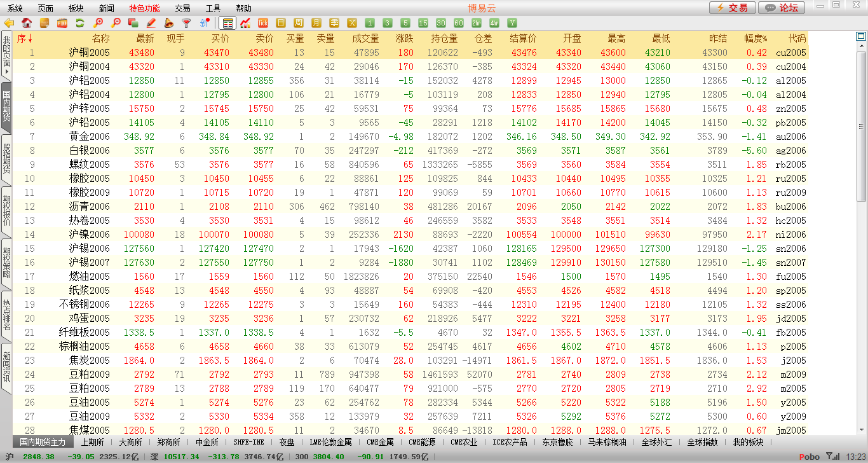Sort by the 涨跌 column header
This screenshot has width=868, height=463.
tap(404, 39)
